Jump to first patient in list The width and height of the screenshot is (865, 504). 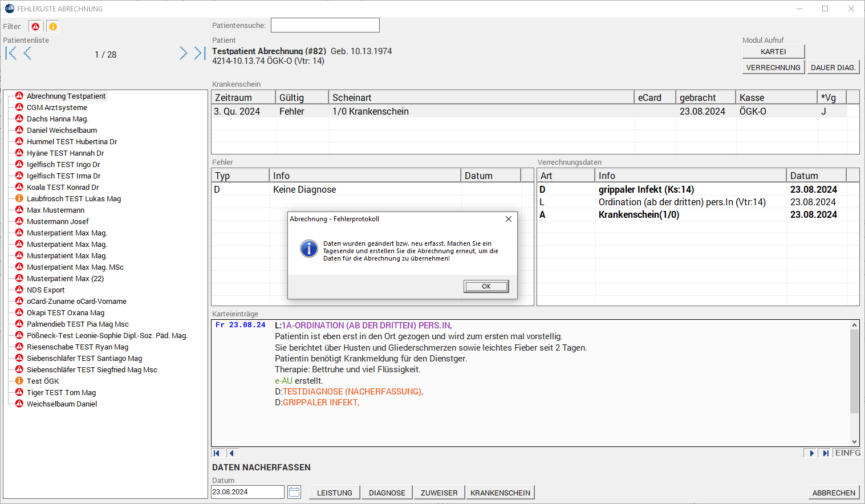click(x=11, y=54)
